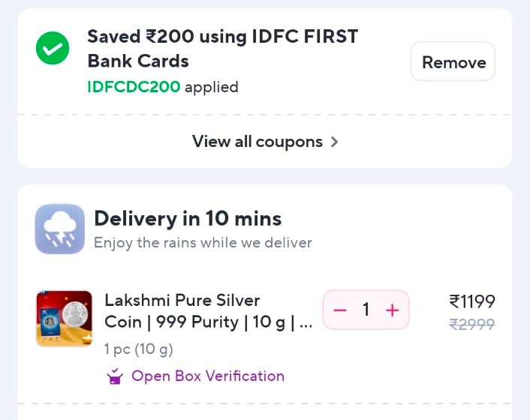Expand the chevron beside View all coupons
530x420 pixels.
coord(335,142)
